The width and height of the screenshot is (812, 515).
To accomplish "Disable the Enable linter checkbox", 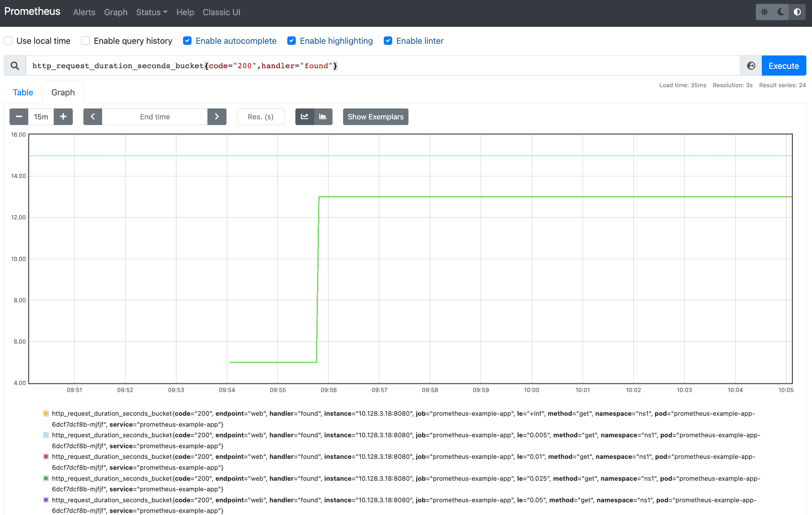I will coord(388,41).
